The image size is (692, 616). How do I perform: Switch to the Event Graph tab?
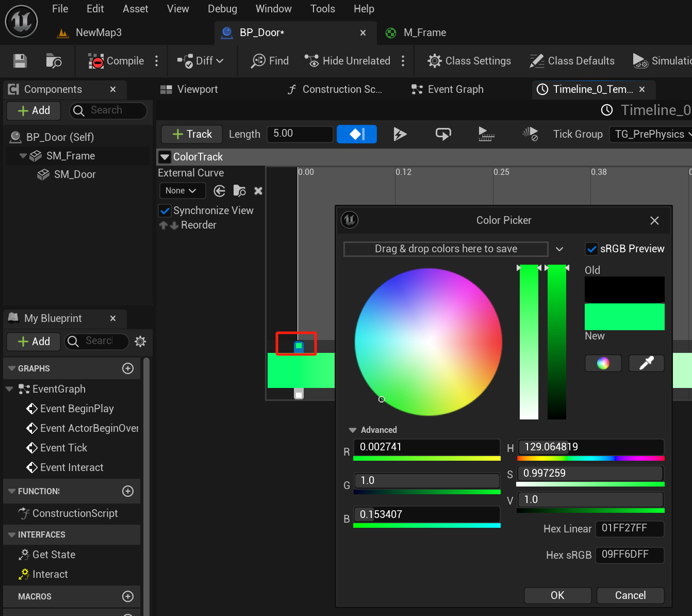click(448, 89)
